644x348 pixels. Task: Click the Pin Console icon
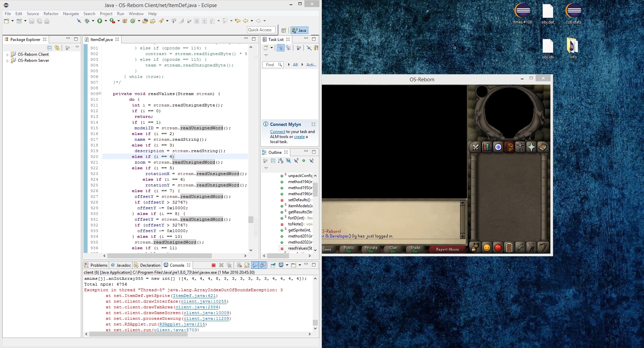[x=273, y=265]
